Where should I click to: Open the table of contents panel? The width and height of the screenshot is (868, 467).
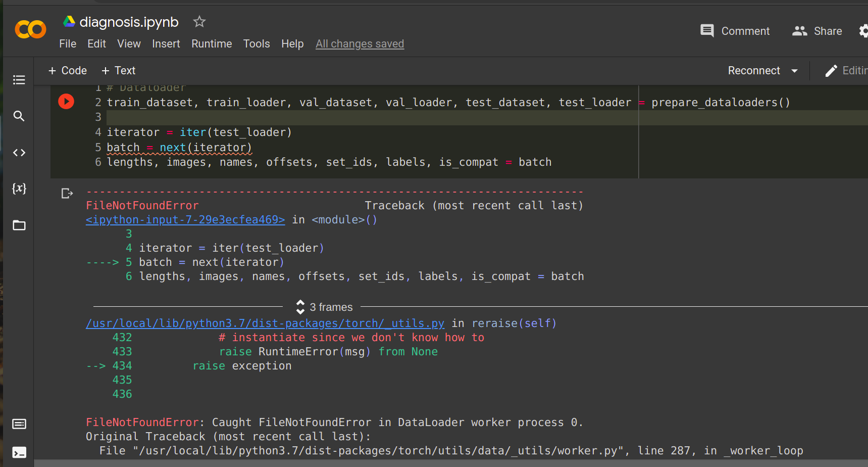[x=19, y=80]
